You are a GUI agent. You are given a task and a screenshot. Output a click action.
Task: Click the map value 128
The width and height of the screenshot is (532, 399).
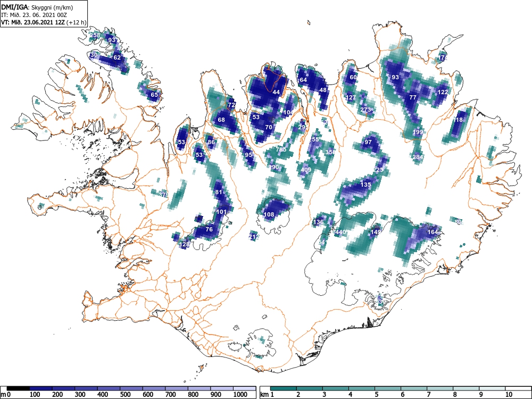[184, 244]
